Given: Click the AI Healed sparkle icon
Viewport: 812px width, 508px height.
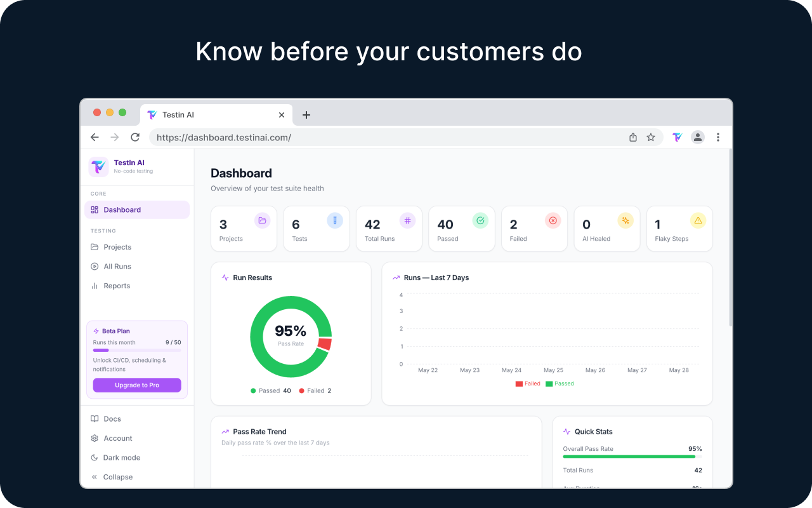Looking at the screenshot, I should 625,220.
